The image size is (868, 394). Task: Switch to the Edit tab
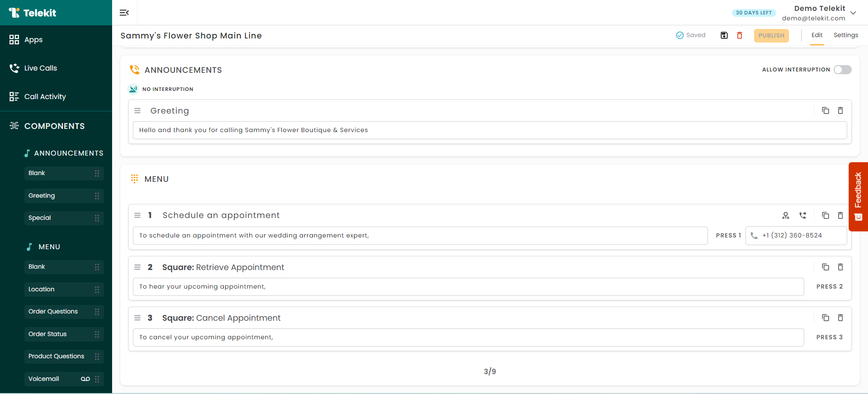[817, 35]
